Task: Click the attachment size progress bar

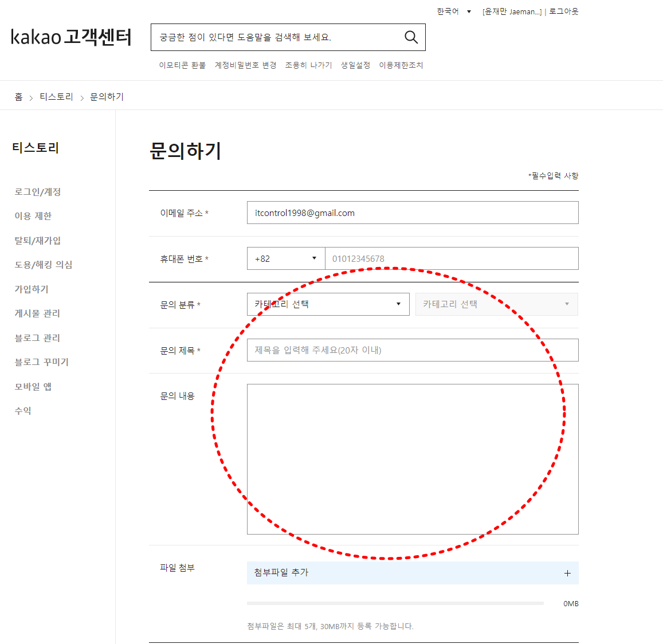Action: click(x=395, y=603)
